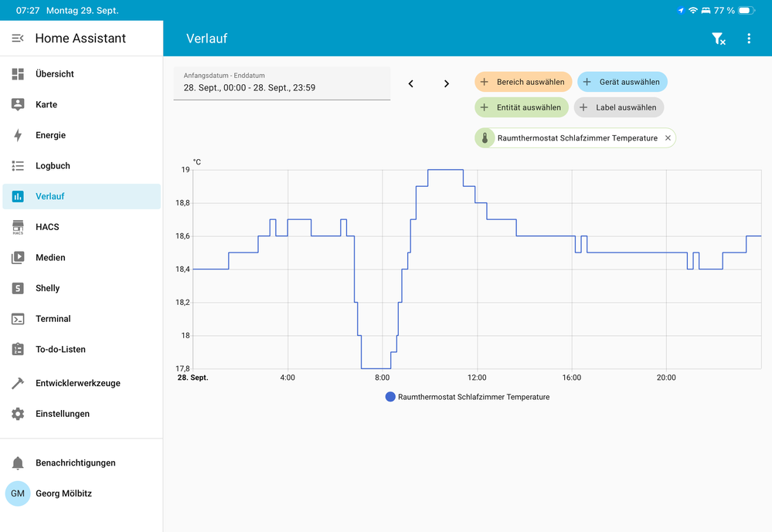This screenshot has height=532, width=772.
Task: Go to previous date range arrow
Action: point(411,83)
